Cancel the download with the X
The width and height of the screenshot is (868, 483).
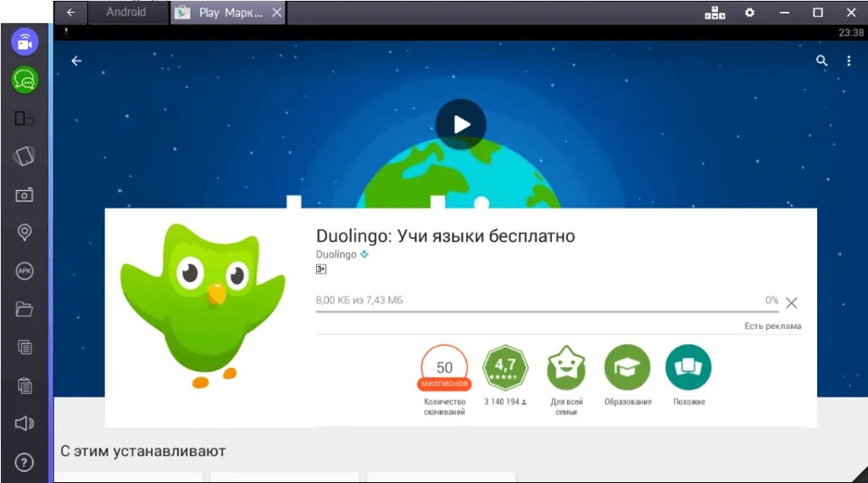792,303
